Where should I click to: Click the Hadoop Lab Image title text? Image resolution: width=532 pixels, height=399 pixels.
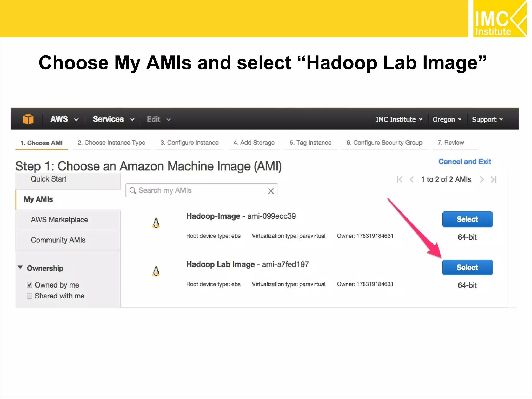coord(220,264)
